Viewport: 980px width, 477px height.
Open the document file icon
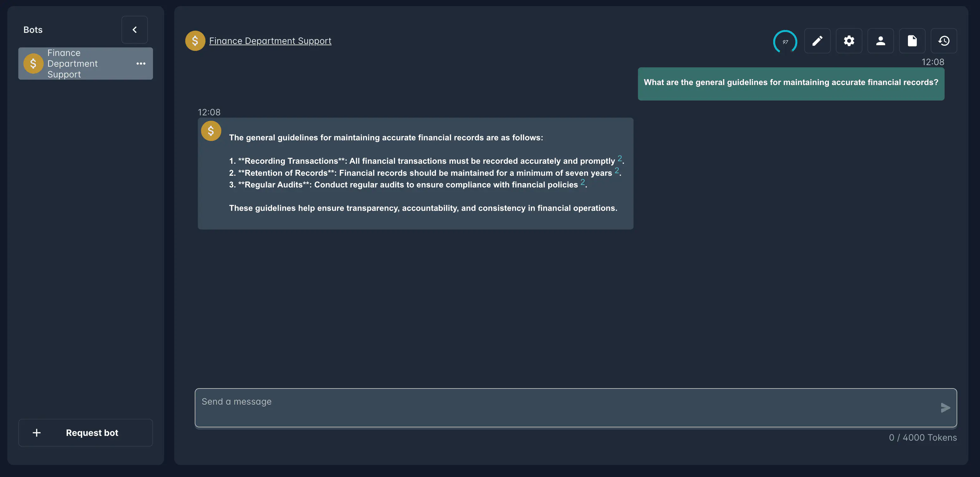(912, 41)
